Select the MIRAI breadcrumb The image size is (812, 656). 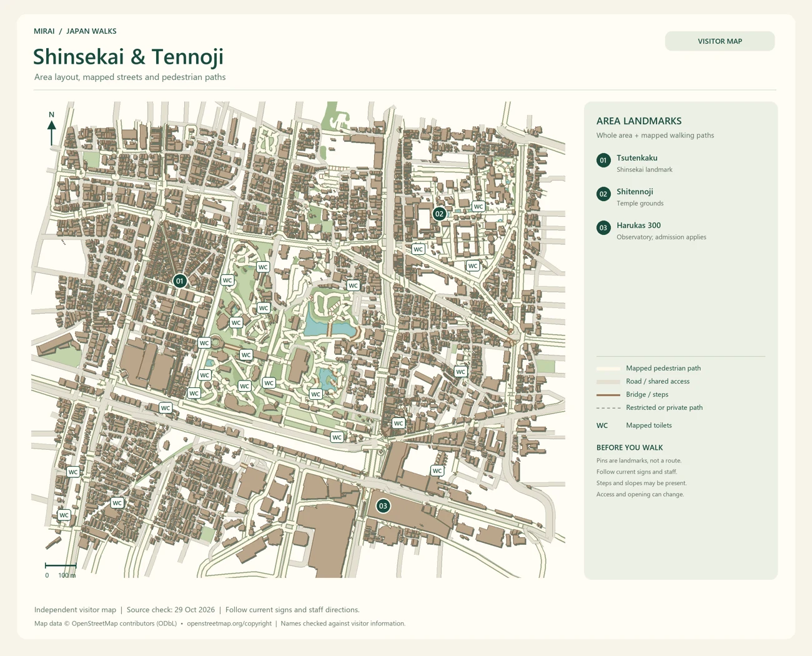coord(44,31)
